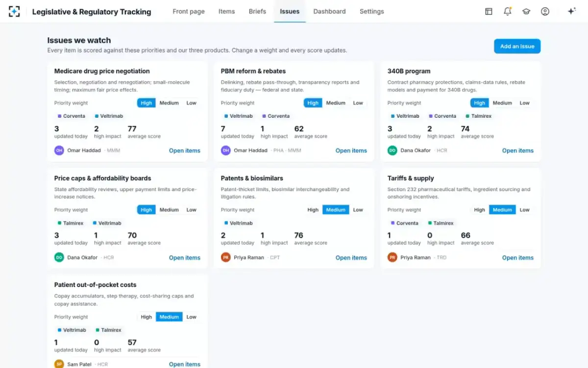Set PBM reform & rebates weight to Low
The width and height of the screenshot is (588, 368).
click(358, 103)
